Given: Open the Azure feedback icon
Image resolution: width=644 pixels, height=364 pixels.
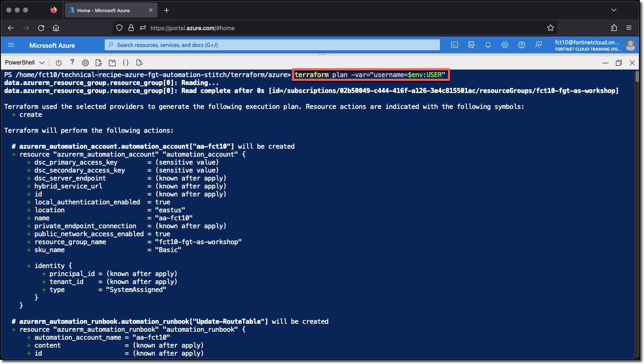Looking at the screenshot, I should 538,45.
